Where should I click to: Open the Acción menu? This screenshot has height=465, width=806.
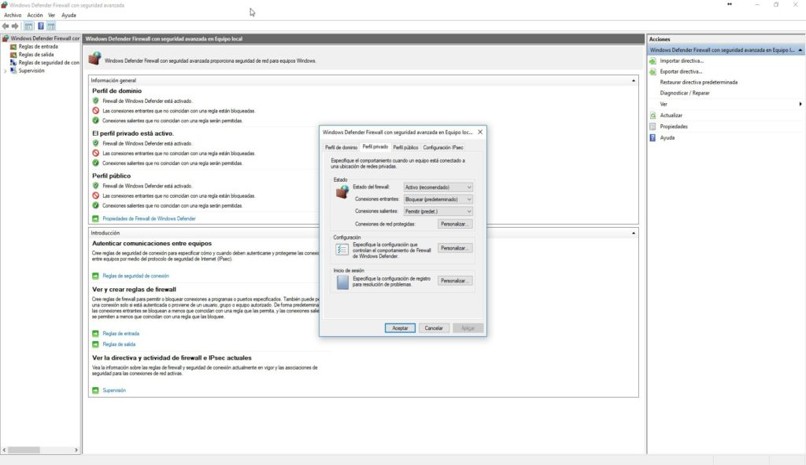35,16
